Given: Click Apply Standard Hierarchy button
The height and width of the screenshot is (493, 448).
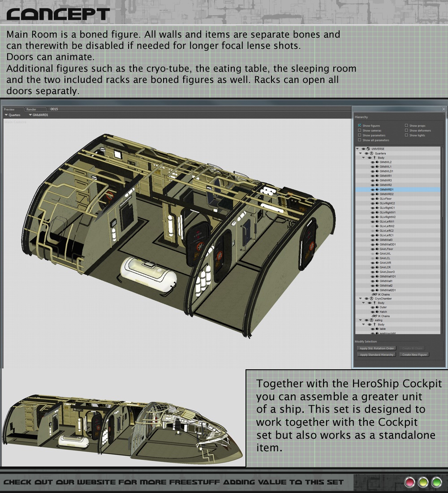Looking at the screenshot, I should click(377, 355).
